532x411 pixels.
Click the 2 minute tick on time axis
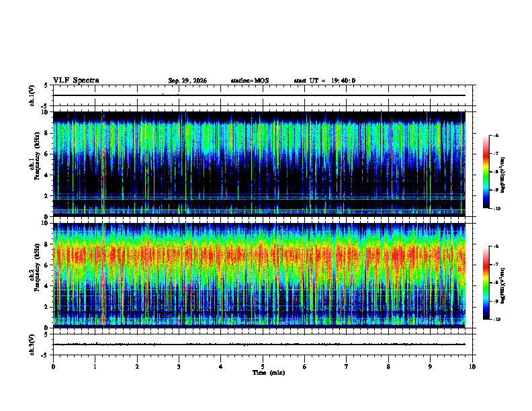pos(137,367)
